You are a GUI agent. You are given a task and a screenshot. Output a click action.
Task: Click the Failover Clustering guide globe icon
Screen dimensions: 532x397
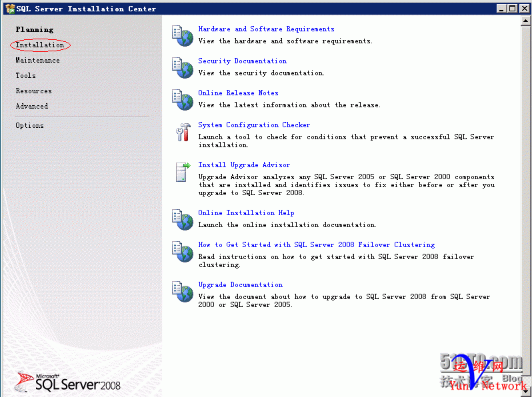[183, 251]
